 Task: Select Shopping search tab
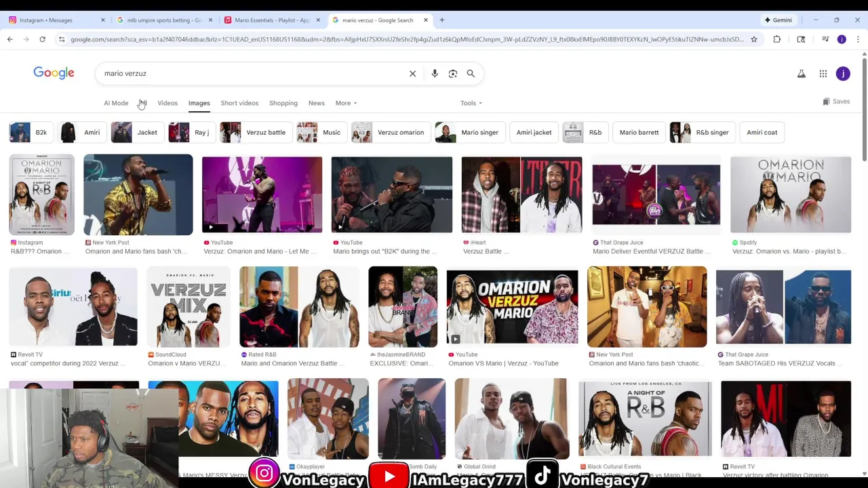[283, 103]
